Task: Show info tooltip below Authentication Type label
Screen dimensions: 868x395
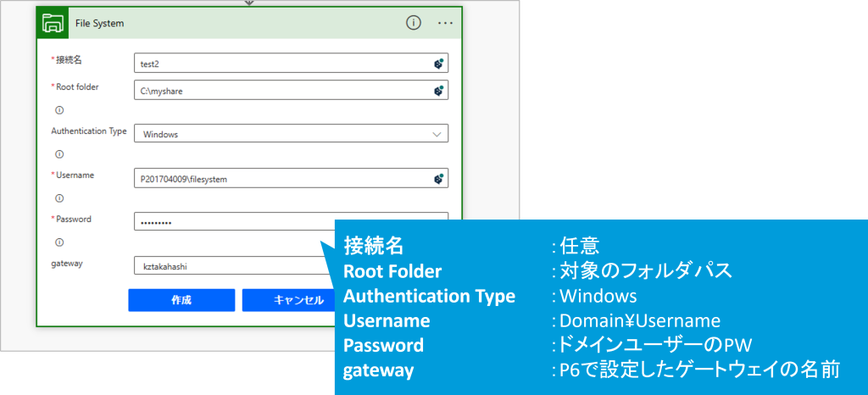Action: point(59,153)
